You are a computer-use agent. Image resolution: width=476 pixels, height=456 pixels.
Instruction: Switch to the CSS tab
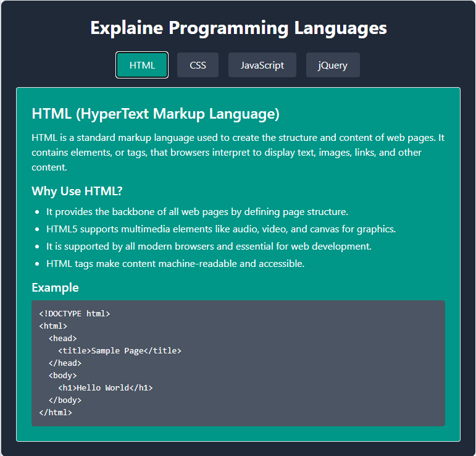click(x=198, y=65)
